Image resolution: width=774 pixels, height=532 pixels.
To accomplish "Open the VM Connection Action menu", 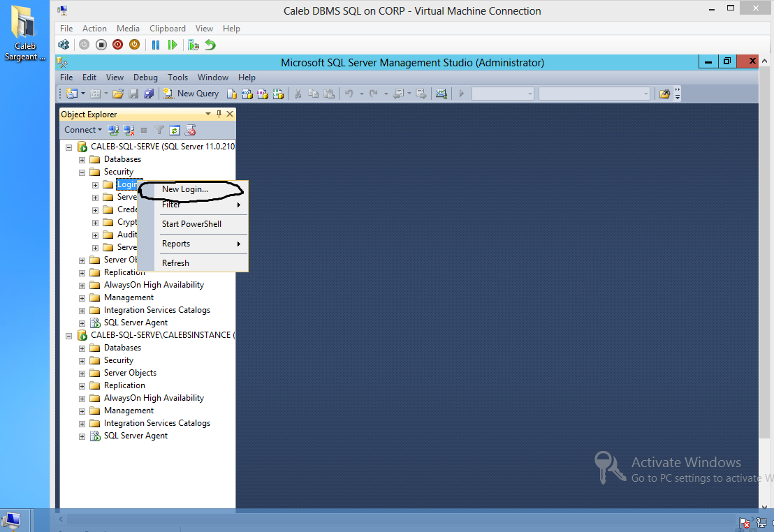I will pos(94,29).
